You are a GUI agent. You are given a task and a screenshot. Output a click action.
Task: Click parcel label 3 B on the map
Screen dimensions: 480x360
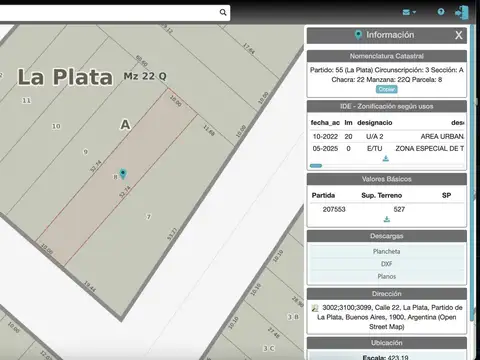(293, 317)
